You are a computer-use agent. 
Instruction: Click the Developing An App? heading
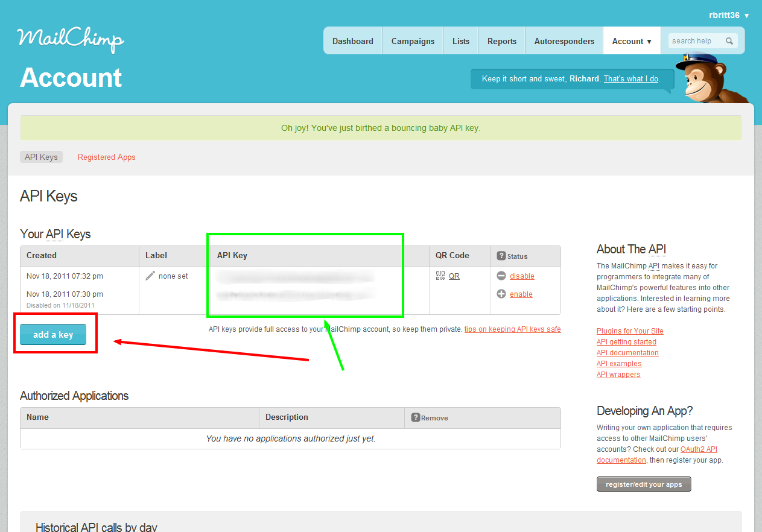(645, 411)
